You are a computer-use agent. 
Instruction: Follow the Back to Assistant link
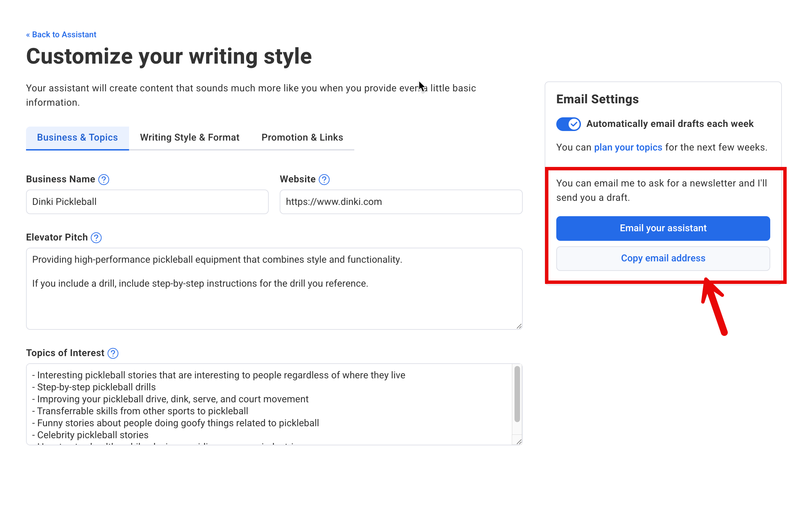click(x=61, y=35)
